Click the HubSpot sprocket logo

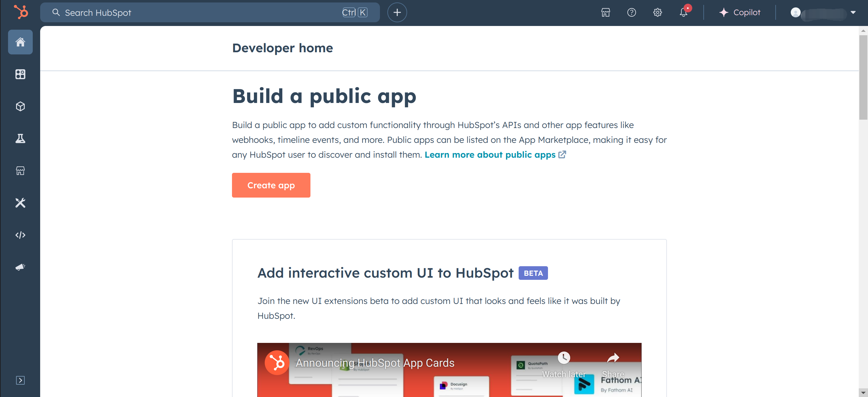pos(21,12)
